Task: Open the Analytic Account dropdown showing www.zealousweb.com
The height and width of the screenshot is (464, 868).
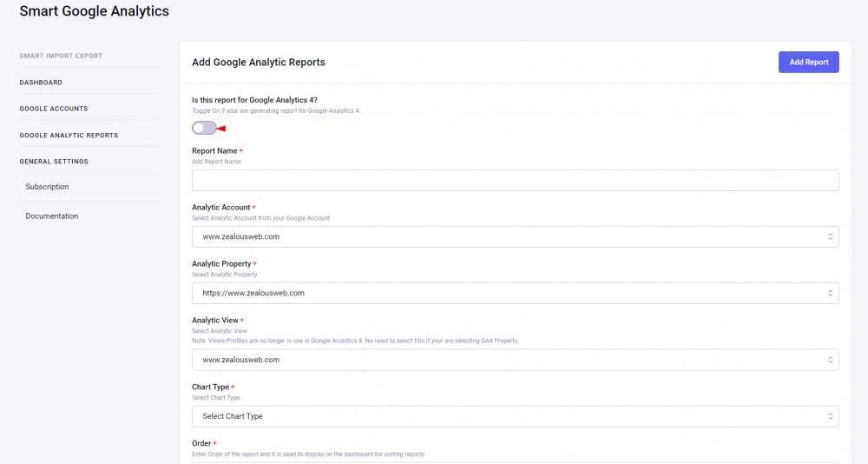Action: [515, 236]
